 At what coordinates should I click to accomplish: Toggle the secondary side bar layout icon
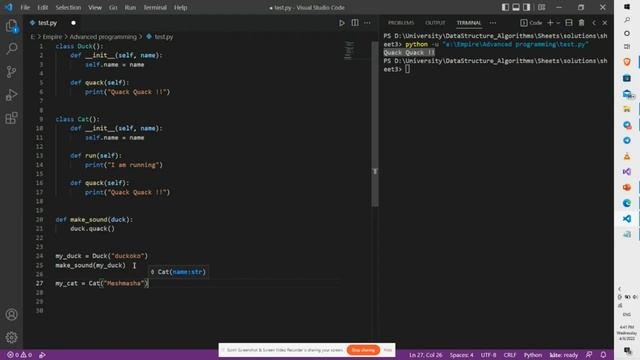527,7
